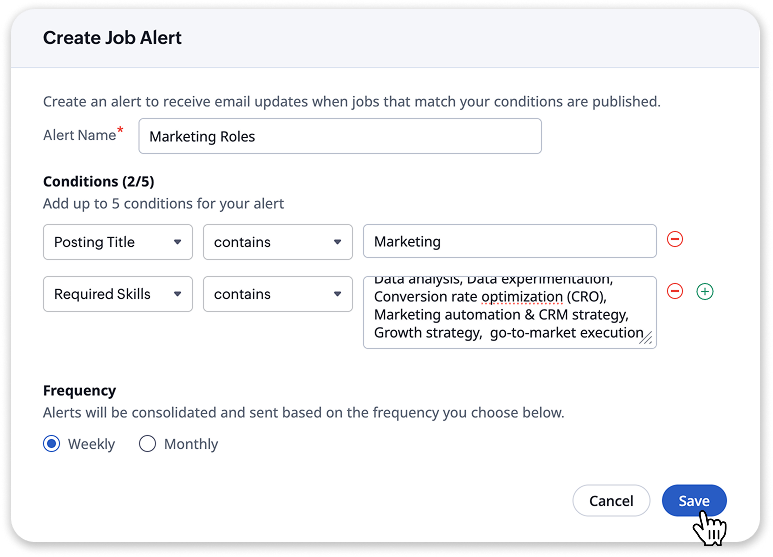Image resolution: width=773 pixels, height=557 pixels.
Task: Click the alert description text at top
Action: (351, 102)
